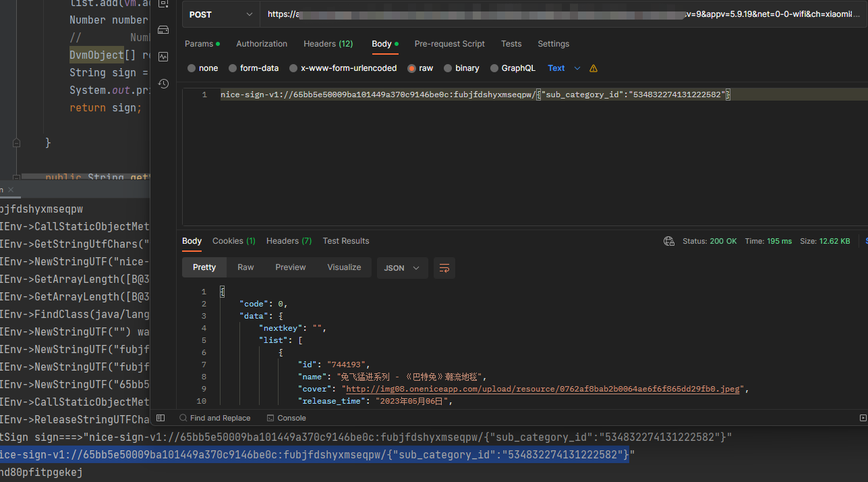Expand the JSON response format dropdown
This screenshot has height=482, width=868.
[x=402, y=268]
